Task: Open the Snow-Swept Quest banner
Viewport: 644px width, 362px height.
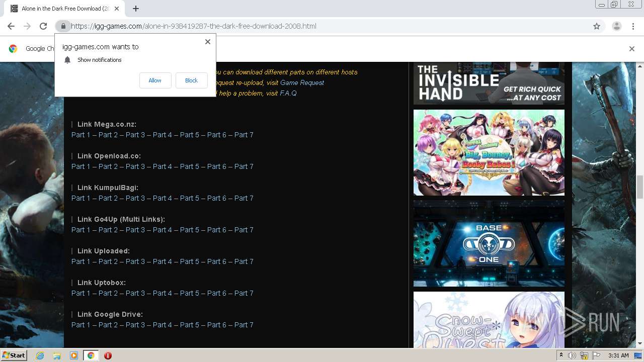Action: (x=489, y=320)
